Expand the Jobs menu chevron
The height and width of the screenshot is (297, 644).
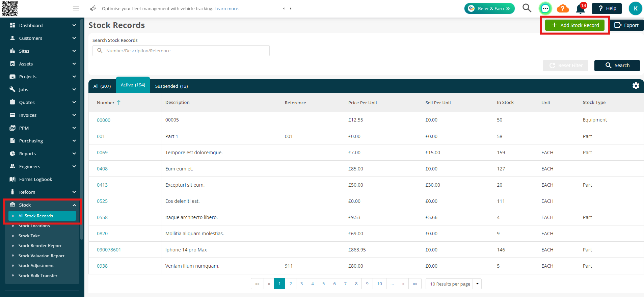[x=74, y=89]
